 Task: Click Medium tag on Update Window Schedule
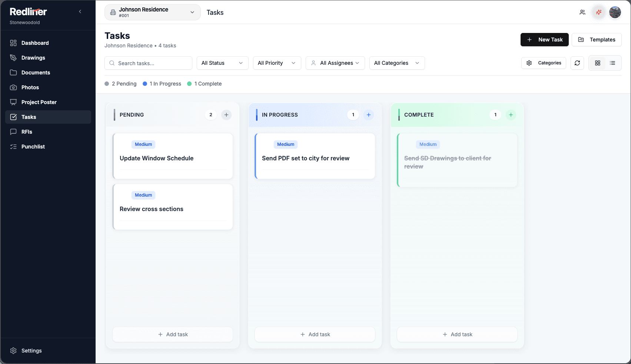143,144
